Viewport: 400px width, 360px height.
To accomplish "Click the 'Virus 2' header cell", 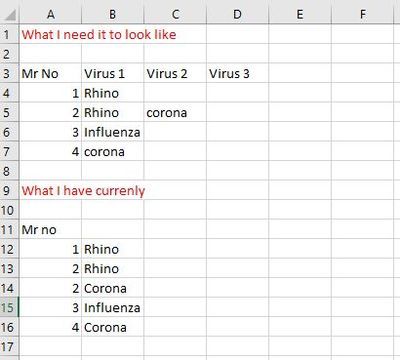I will pos(175,73).
